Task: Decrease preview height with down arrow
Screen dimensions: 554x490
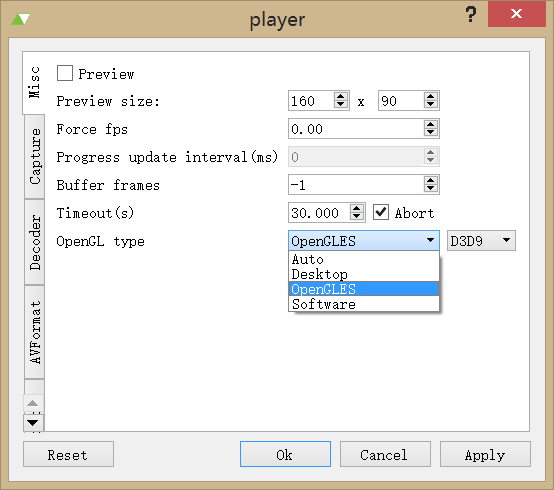Action: point(430,104)
